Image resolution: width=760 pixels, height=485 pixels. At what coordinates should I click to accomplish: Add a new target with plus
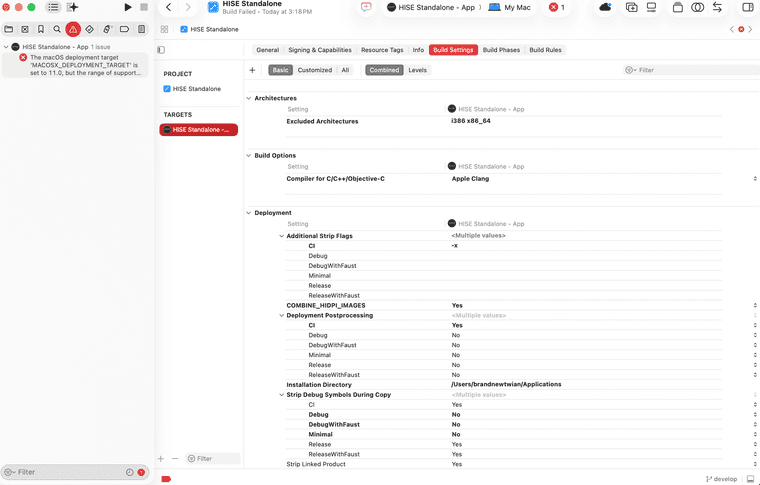161,458
